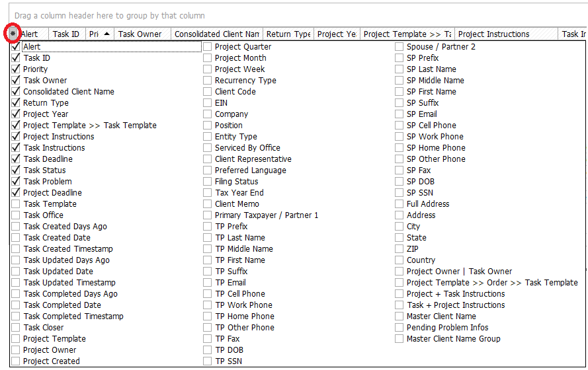Viewport: 588px width, 370px height.
Task: Enable the Project Month column
Action: pyautogui.click(x=208, y=58)
